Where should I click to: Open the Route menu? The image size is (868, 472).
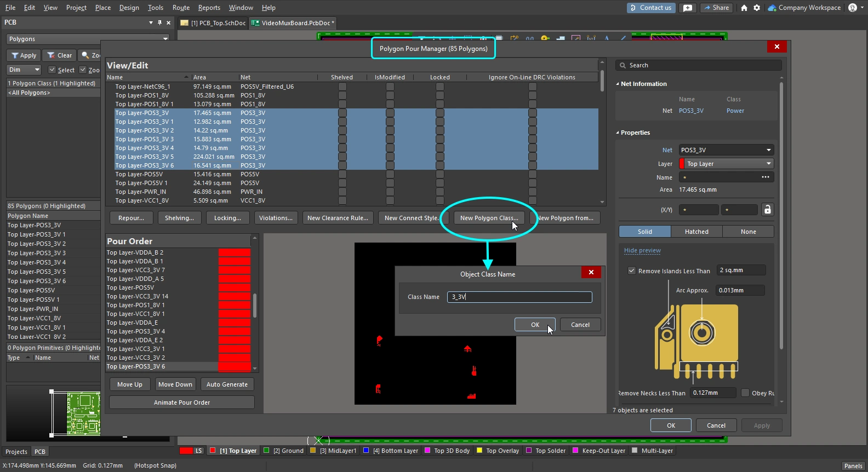pyautogui.click(x=181, y=8)
